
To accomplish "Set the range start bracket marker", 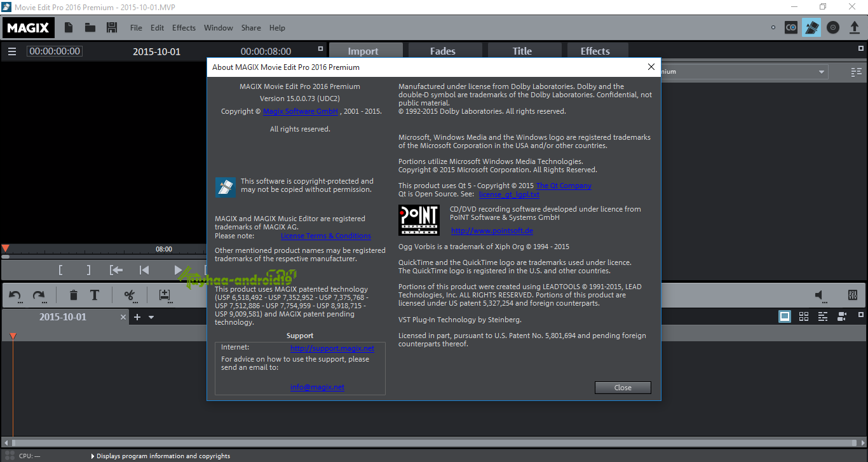I will [x=60, y=270].
